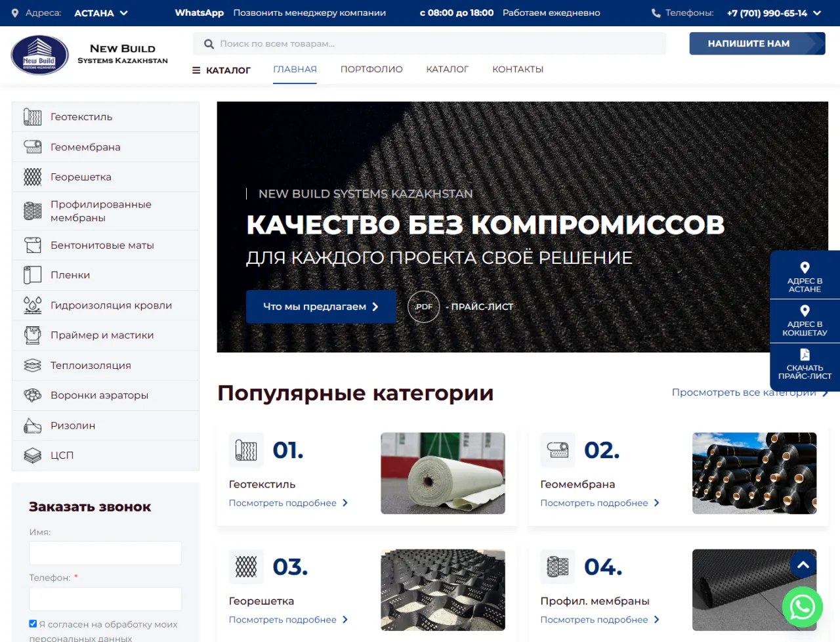Open WhatsApp chat floating button
Viewport: 840px width, 642px height.
pyautogui.click(x=803, y=607)
